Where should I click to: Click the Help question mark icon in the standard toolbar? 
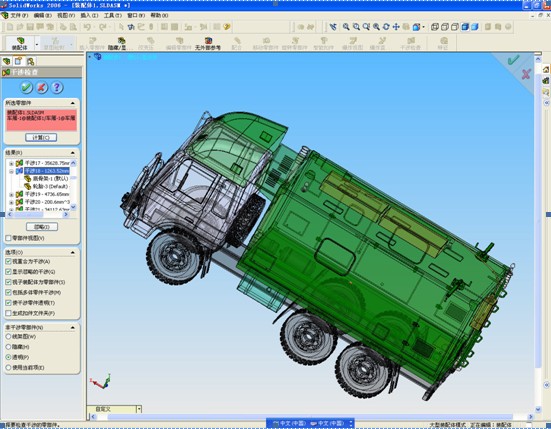tap(227, 27)
